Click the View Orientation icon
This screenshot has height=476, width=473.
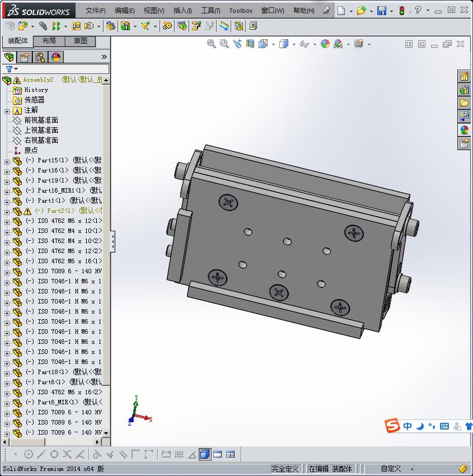(x=263, y=44)
